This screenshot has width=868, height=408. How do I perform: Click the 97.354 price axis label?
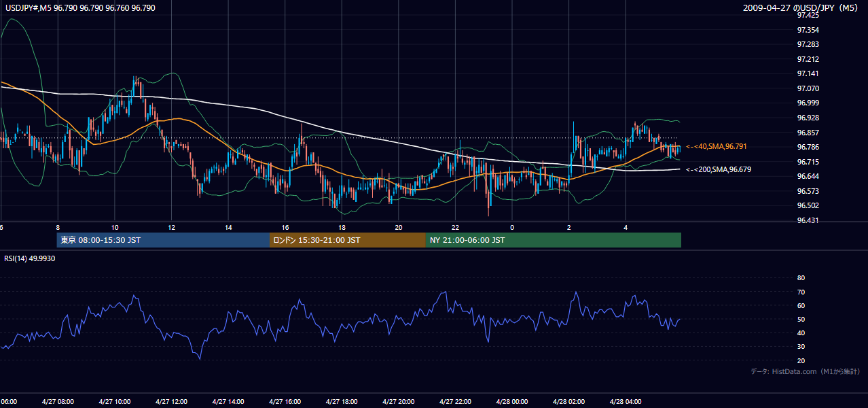click(x=809, y=30)
